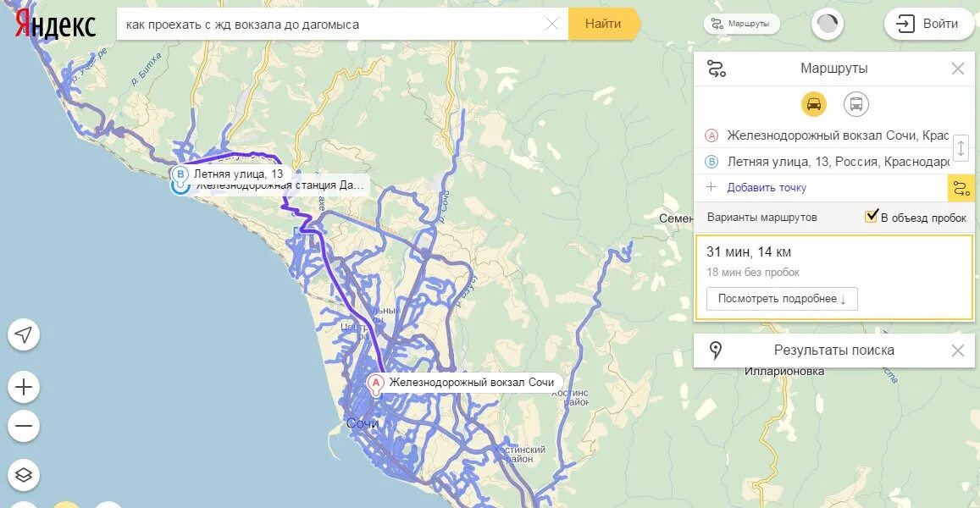Toggle В объезд пробок checkbox

872,216
